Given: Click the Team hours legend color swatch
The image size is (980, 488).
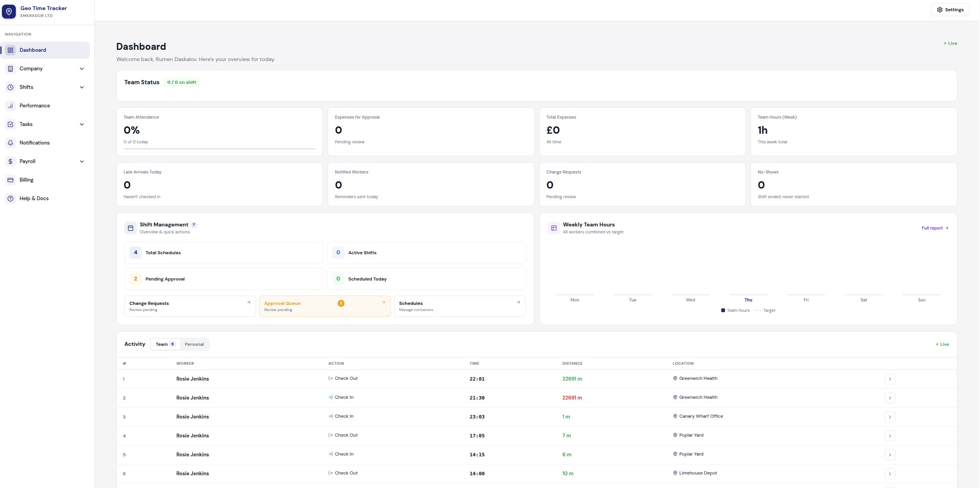Looking at the screenshot, I should point(723,310).
